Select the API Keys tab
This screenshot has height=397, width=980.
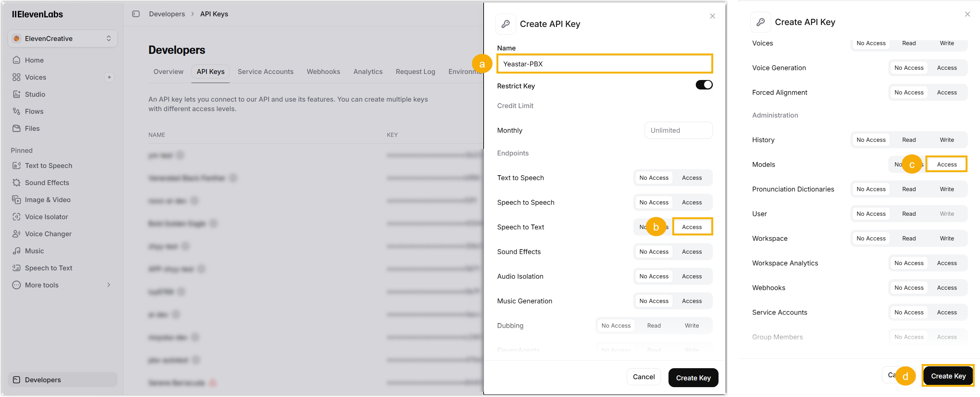coord(210,72)
